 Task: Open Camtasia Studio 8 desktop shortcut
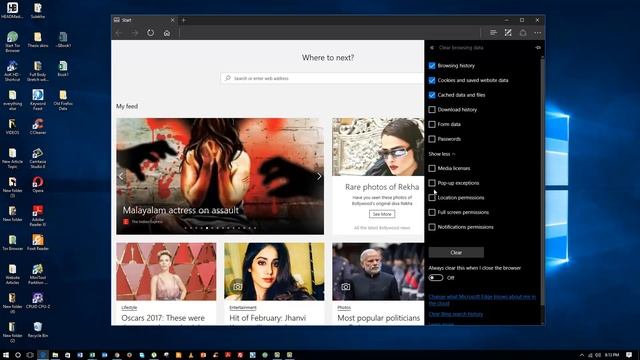pyautogui.click(x=38, y=158)
